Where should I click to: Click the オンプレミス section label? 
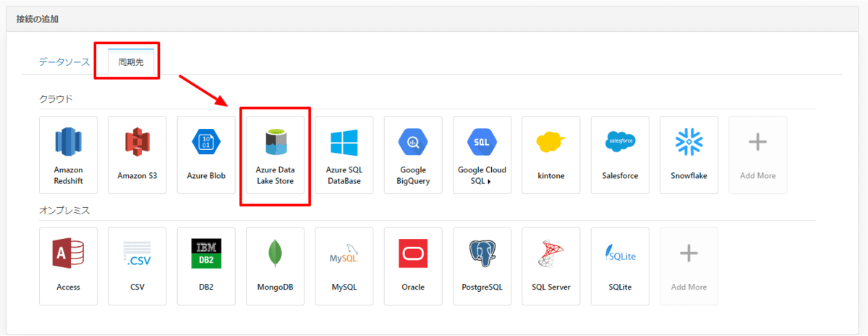(64, 210)
